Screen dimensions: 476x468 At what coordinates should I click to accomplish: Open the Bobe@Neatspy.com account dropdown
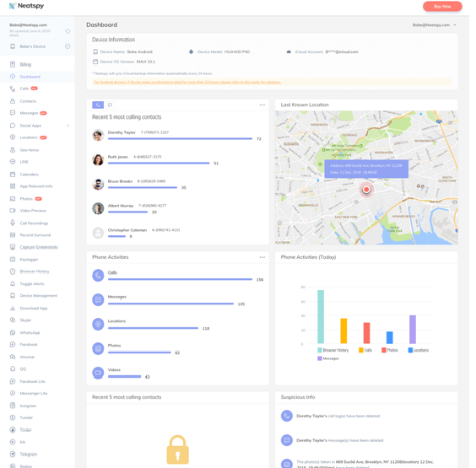click(x=434, y=25)
